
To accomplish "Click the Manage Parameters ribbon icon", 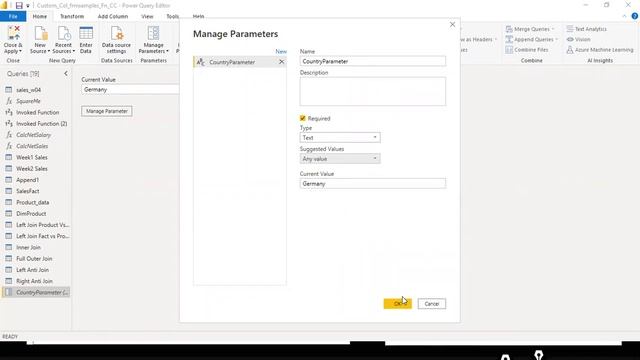I will point(153,33).
